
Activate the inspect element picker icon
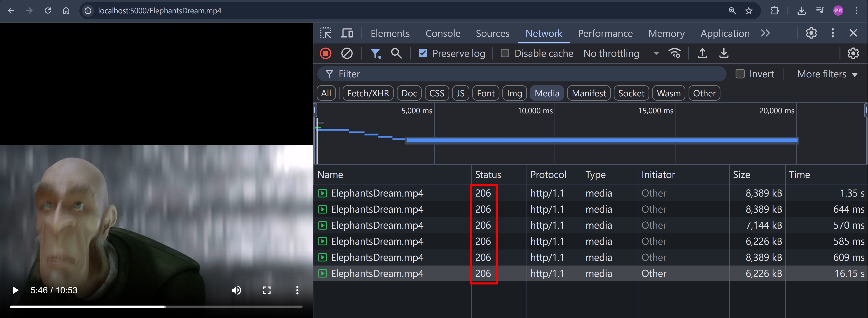(x=325, y=33)
